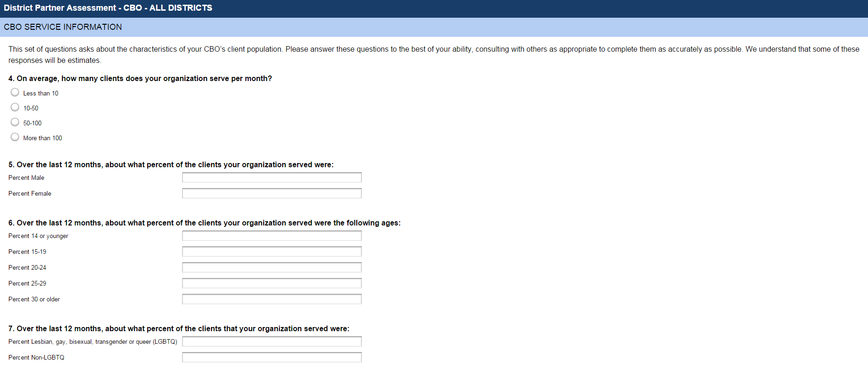Click question 7 heading text
Screen dimensions: 868x368
coord(179,328)
